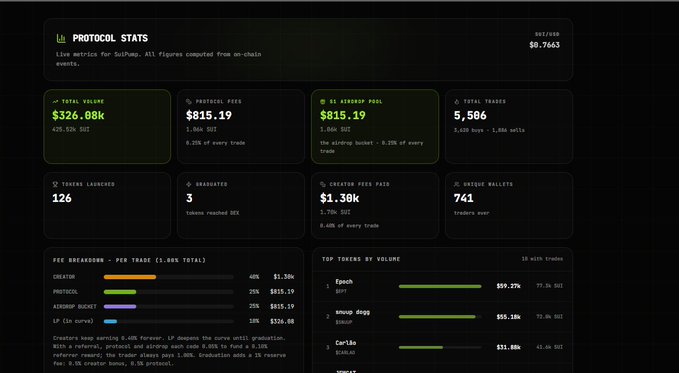Click the 126 tokens launched value
This screenshot has width=679, height=373.
[62, 198]
